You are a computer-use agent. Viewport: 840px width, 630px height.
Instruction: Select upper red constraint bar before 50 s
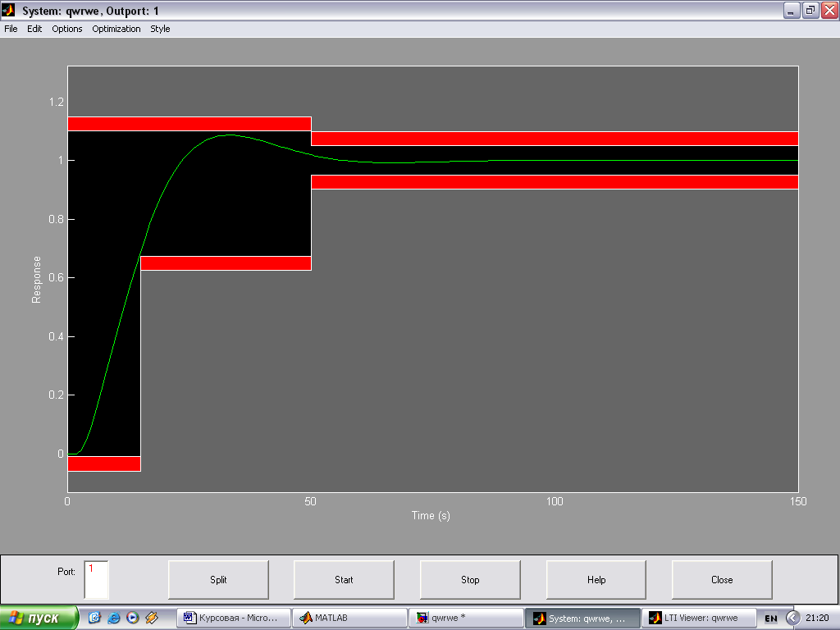[x=189, y=124]
